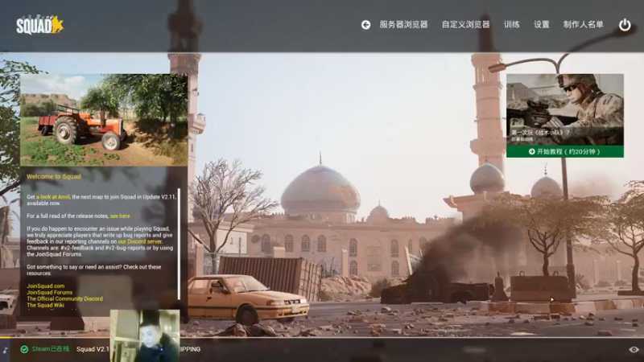Click the power quit icon

point(625,25)
